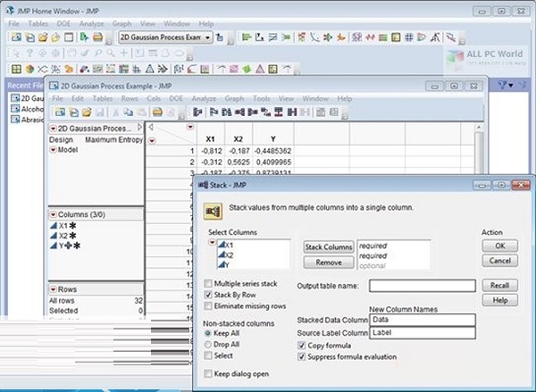Screen dimensions: 536x392
Task: Open red triangle in Select Columns list
Action: (x=212, y=242)
